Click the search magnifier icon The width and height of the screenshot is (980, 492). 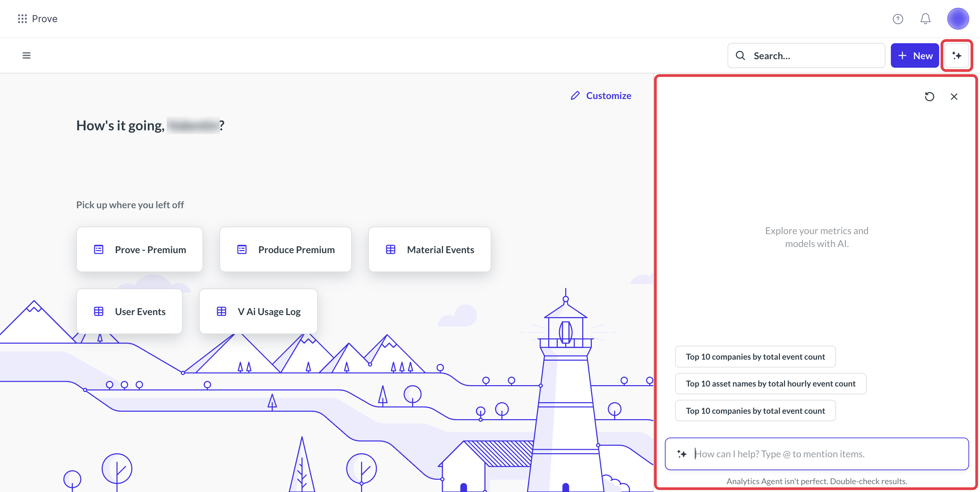pos(740,55)
